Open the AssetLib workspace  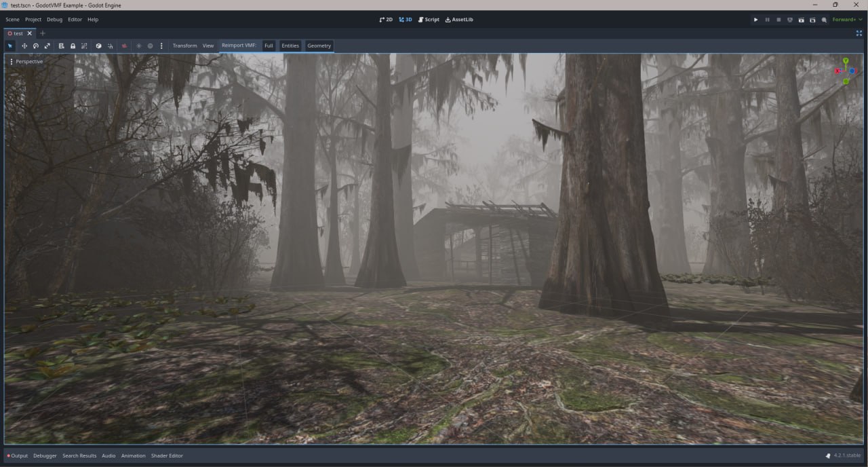[x=459, y=20]
